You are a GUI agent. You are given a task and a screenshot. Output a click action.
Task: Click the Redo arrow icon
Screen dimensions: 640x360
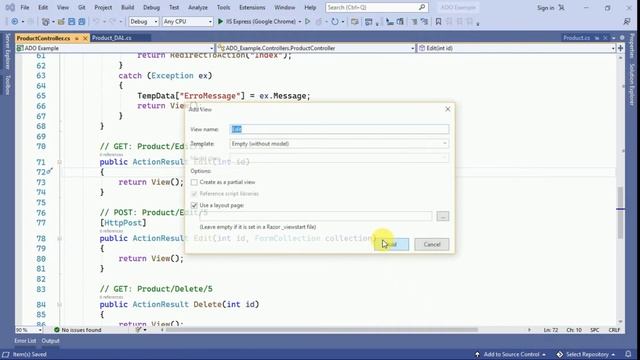(112, 22)
